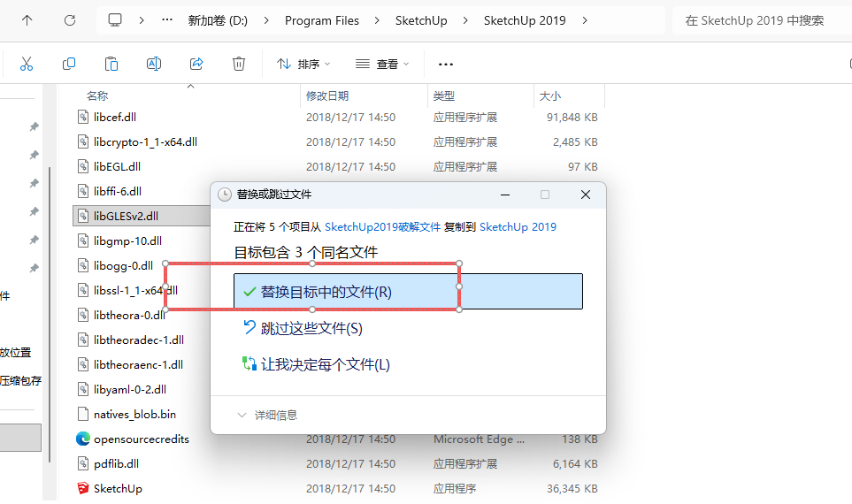Viewport: 852px width, 504px height.
Task: Click the 36,345 KB size cell
Action: click(x=572, y=488)
